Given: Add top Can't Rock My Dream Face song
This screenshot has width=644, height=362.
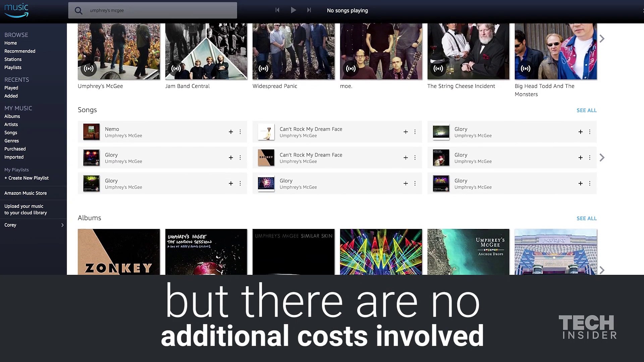Looking at the screenshot, I should (406, 132).
